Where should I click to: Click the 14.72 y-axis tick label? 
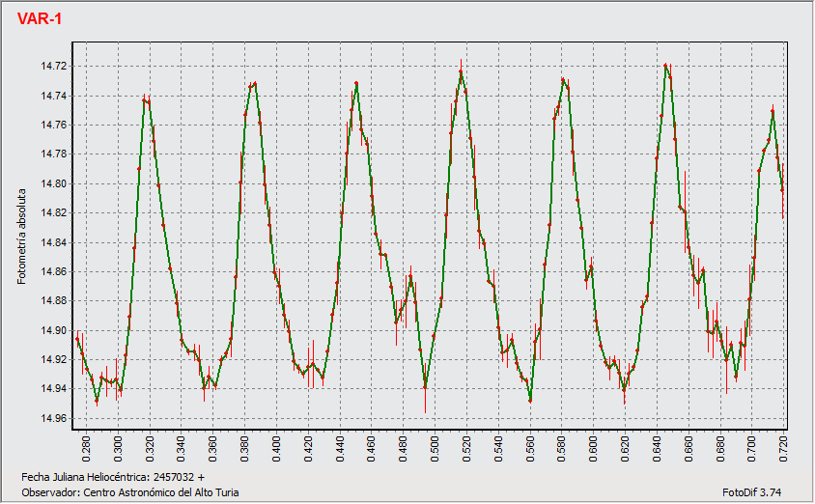[x=52, y=67]
